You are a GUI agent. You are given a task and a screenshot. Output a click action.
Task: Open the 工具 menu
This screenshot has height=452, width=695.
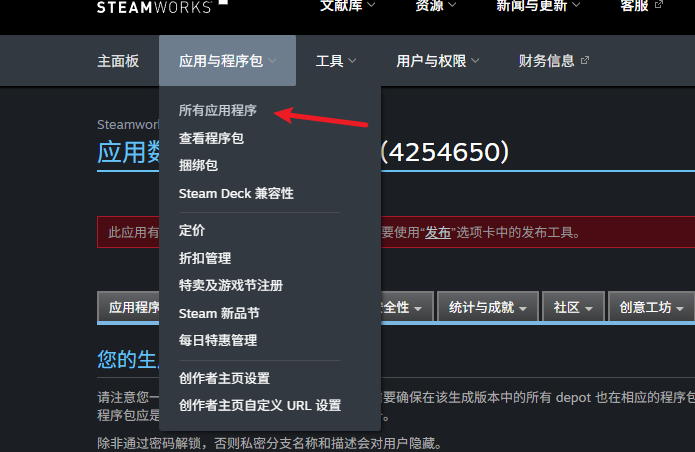[x=336, y=61]
